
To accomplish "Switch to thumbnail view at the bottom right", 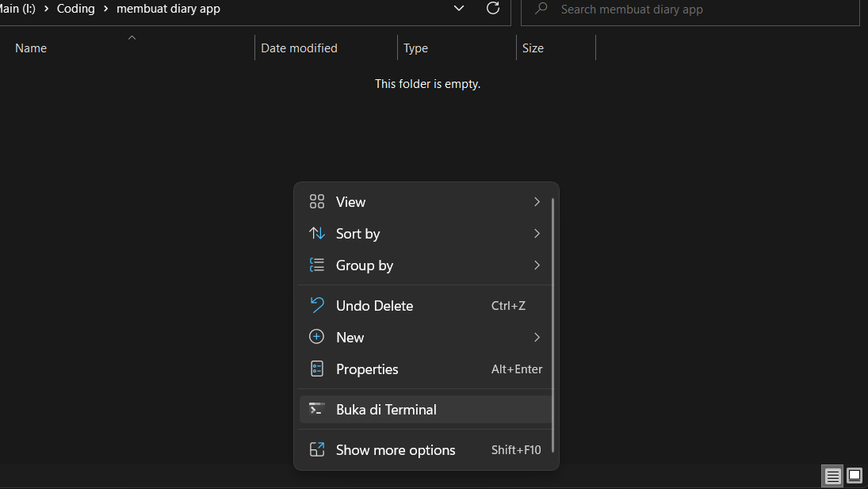I will (855, 476).
